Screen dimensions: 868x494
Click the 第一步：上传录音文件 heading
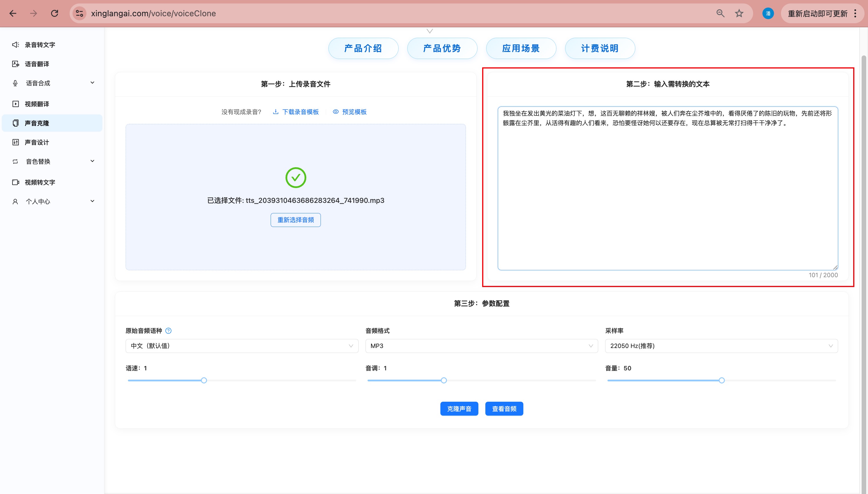point(296,84)
